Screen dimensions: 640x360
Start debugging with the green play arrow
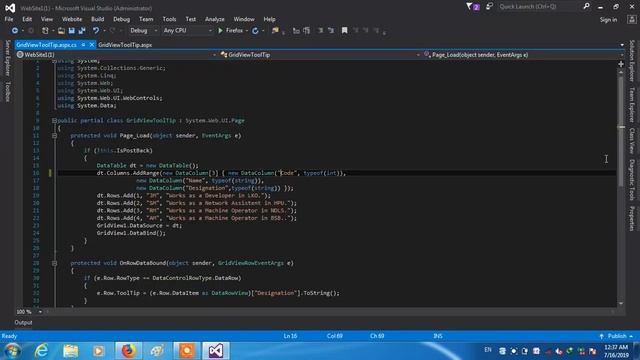(x=220, y=31)
